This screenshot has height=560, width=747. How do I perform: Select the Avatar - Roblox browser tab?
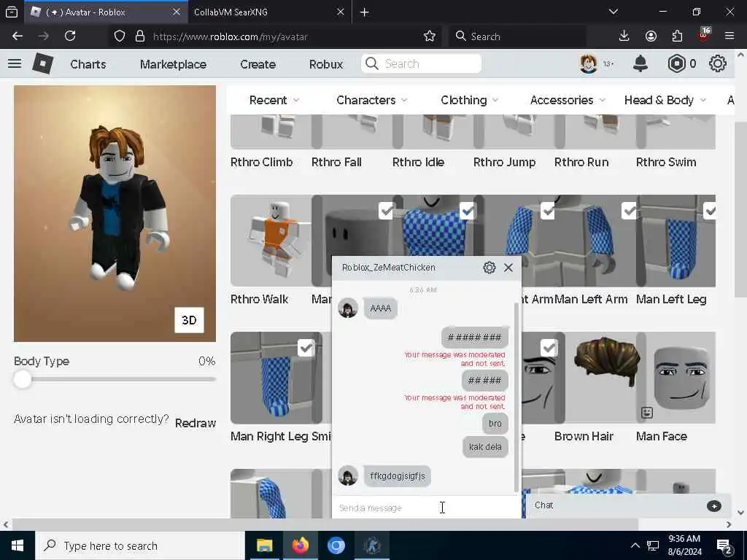coord(105,12)
